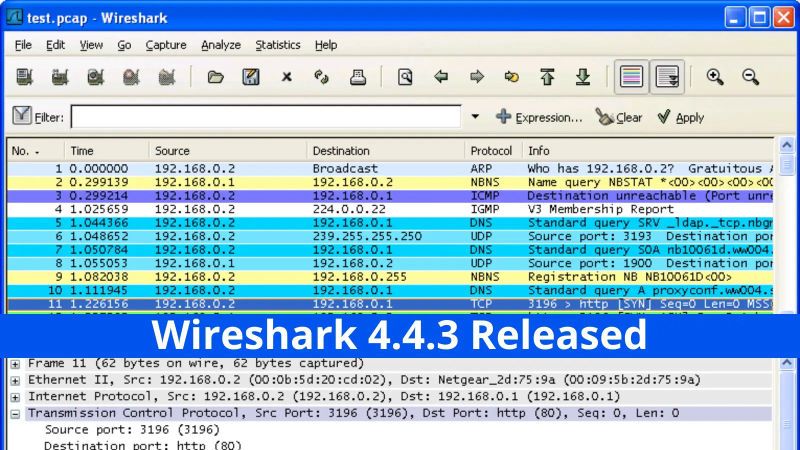The image size is (800, 450).
Task: Sort by Time column header
Action: tap(107, 151)
